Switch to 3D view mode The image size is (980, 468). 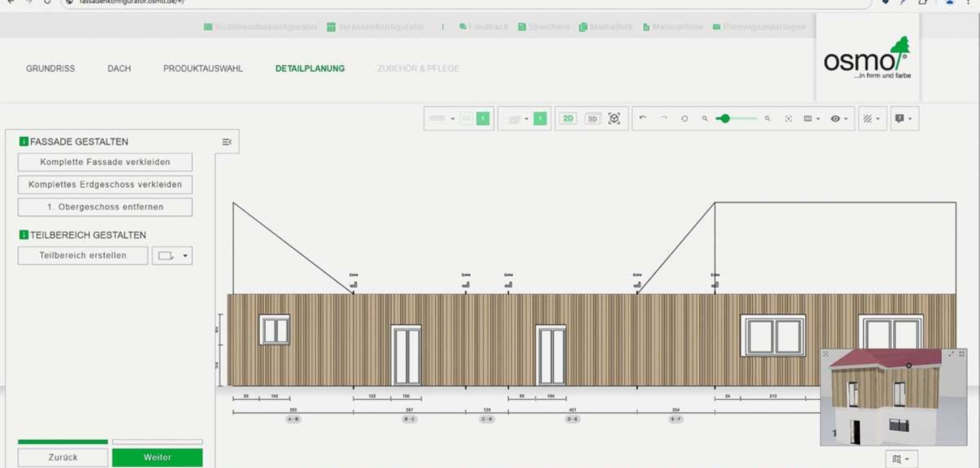point(592,119)
